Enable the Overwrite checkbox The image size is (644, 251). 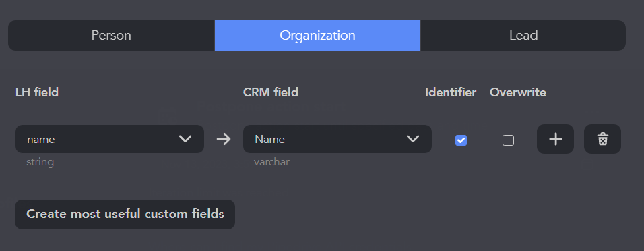pos(508,140)
